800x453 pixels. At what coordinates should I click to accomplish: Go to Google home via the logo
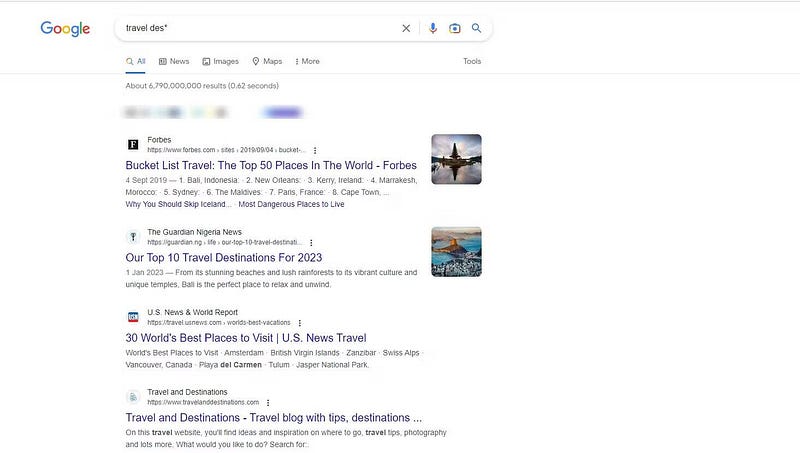(65, 29)
